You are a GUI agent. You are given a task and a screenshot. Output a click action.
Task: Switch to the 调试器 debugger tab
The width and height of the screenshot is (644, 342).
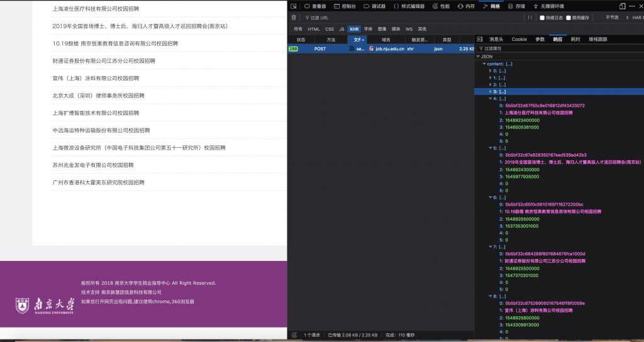coord(375,6)
